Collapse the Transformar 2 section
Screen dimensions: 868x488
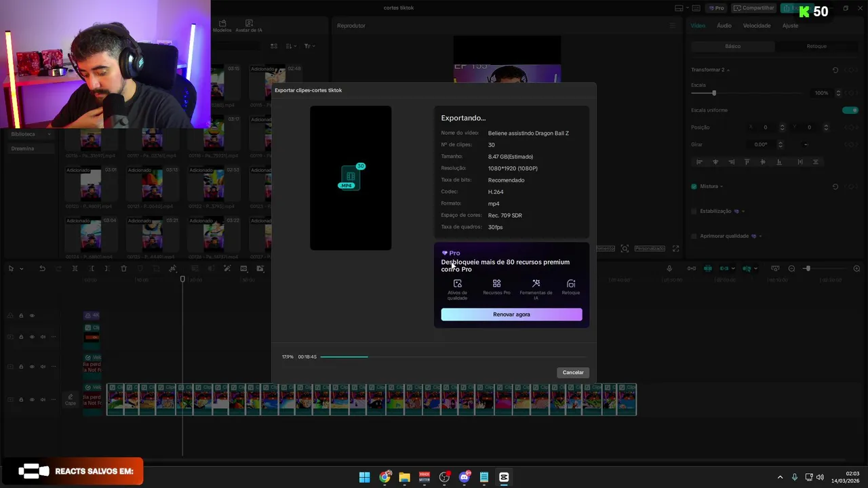[728, 70]
